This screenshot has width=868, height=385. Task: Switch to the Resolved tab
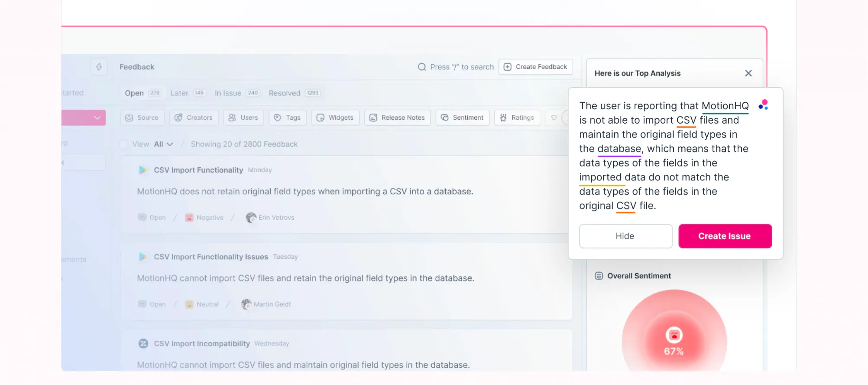point(294,93)
